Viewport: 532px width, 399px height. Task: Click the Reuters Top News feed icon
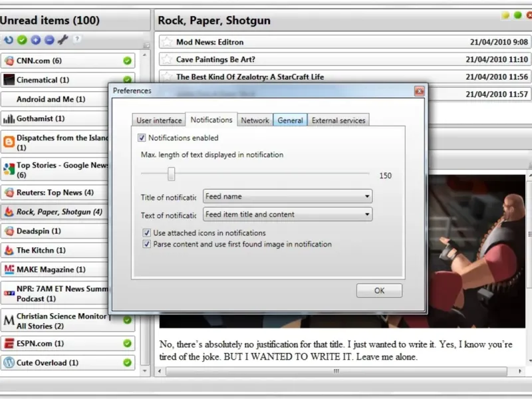(x=9, y=193)
